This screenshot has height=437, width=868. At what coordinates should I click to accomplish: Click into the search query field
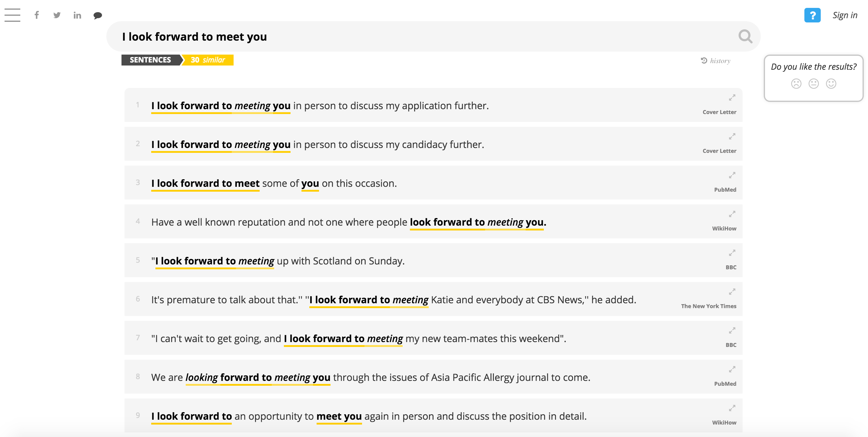(x=404, y=36)
